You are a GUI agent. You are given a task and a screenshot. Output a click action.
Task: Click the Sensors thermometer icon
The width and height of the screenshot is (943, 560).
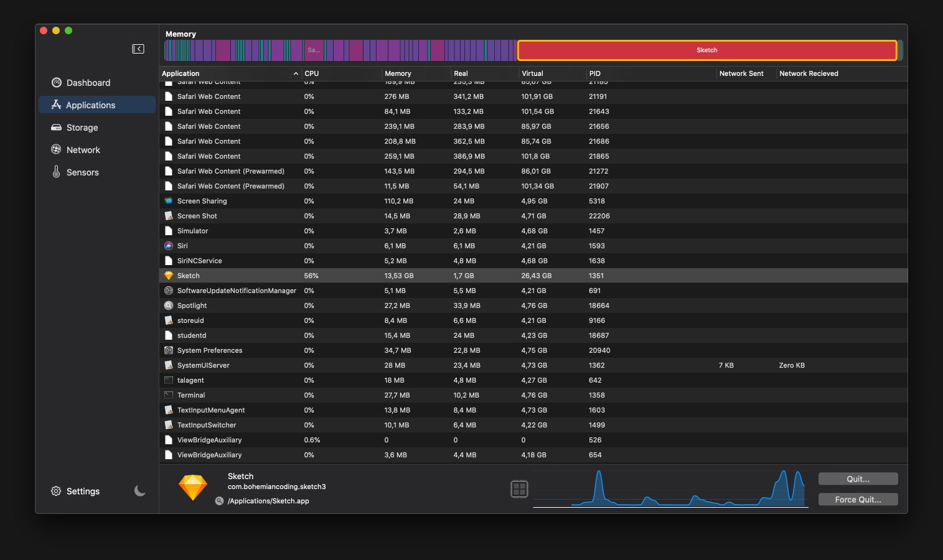[56, 172]
